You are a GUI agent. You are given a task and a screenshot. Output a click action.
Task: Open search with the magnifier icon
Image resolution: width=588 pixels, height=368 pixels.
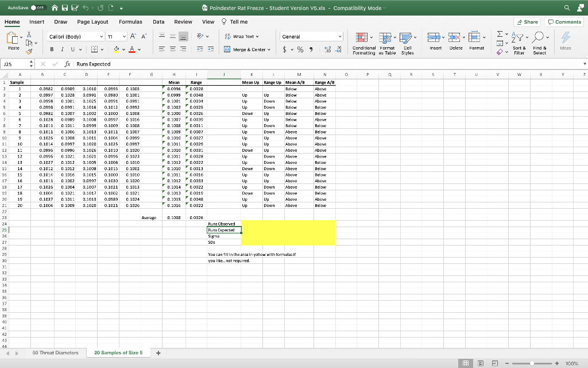[567, 8]
